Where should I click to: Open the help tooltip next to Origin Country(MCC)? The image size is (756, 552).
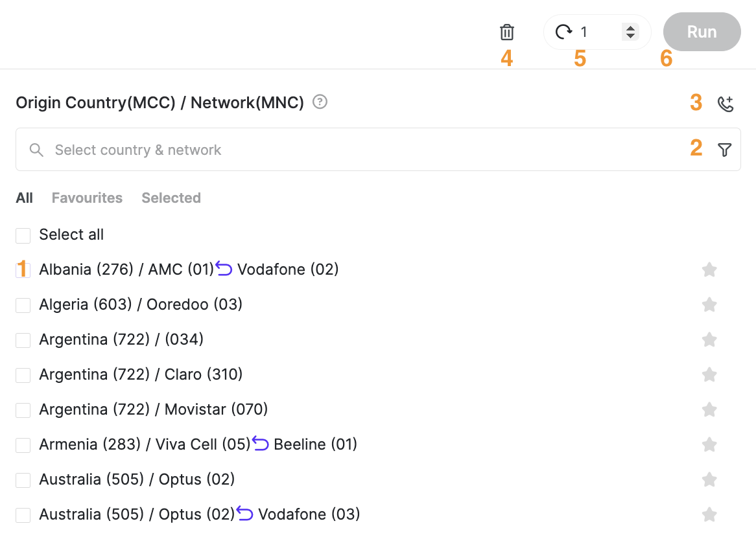pyautogui.click(x=319, y=102)
